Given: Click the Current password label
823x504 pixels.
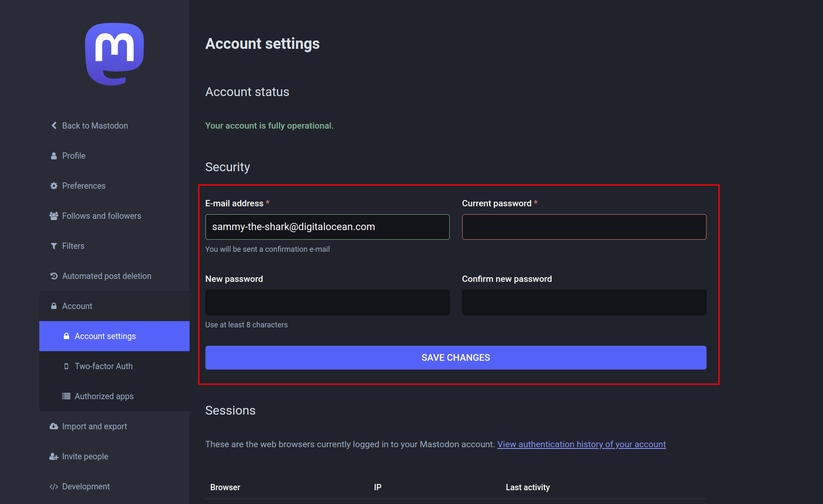Looking at the screenshot, I should [x=496, y=203].
